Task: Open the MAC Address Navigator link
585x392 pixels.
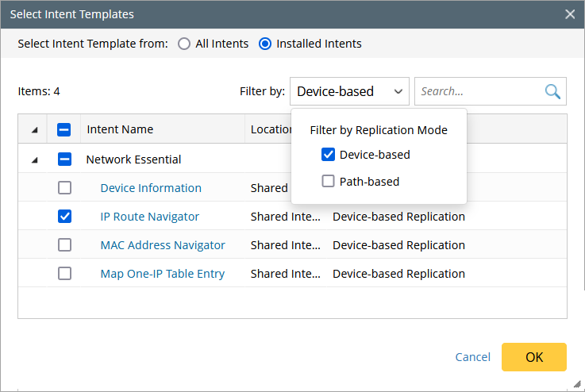Action: click(163, 245)
